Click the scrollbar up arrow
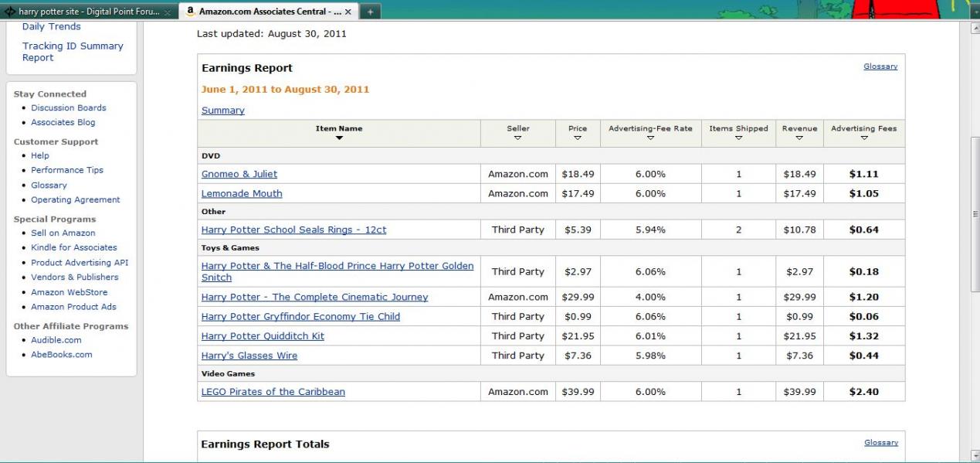This screenshot has height=463, width=980. (x=974, y=28)
